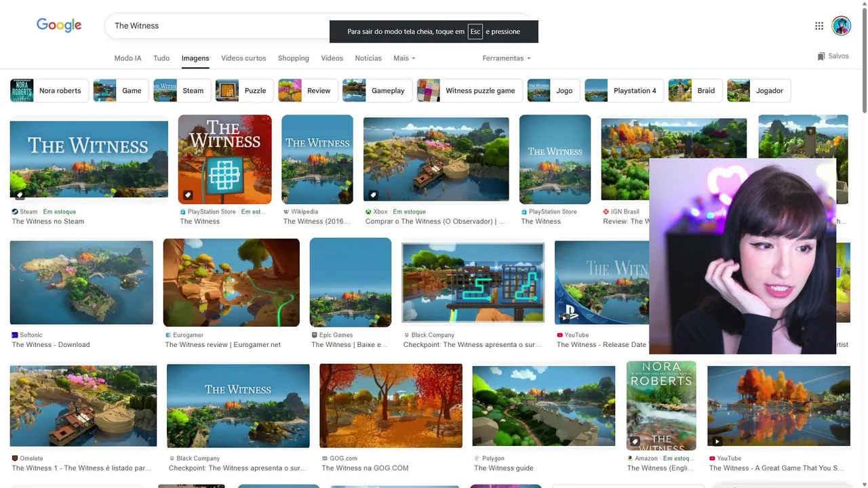
Task: Switch to the Modo IA tab
Action: click(127, 58)
